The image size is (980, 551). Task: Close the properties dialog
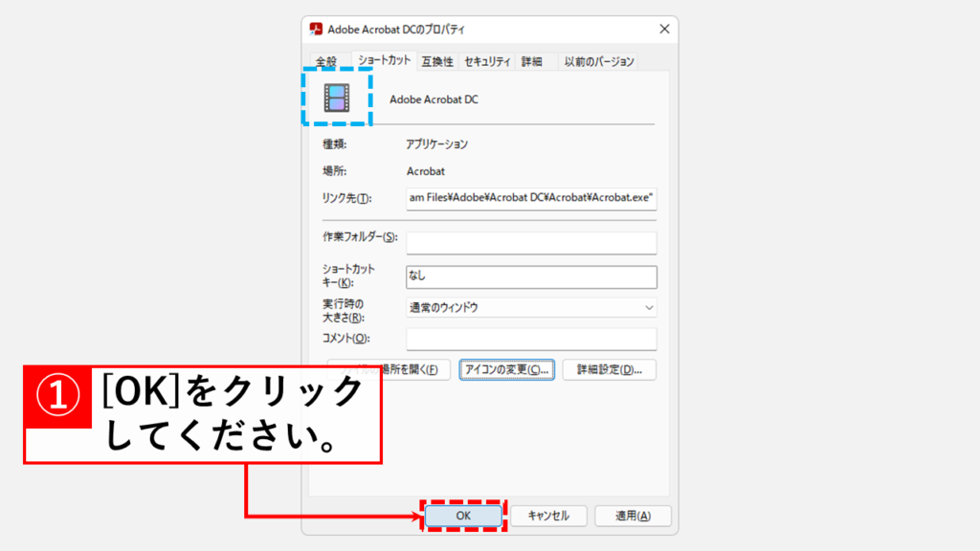click(664, 30)
